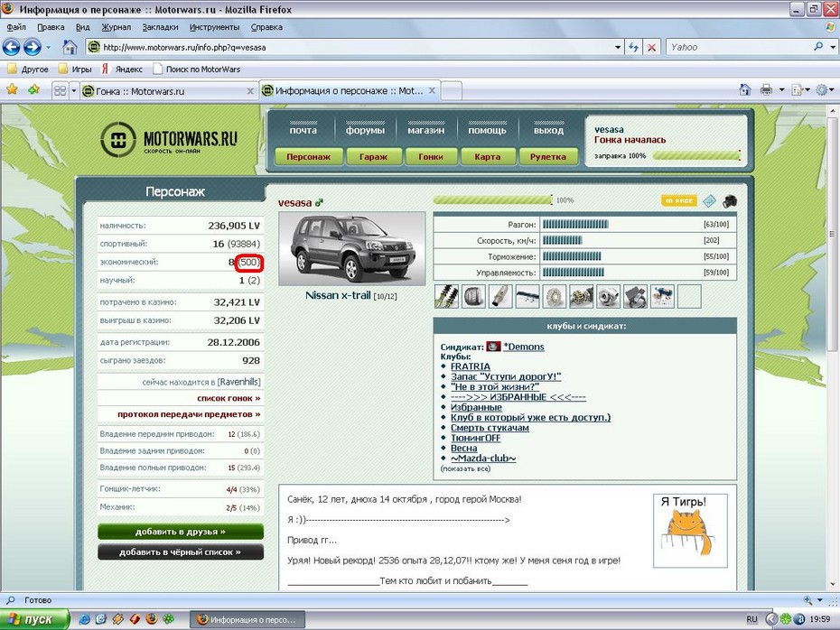840x630 pixels.
Task: Open the tab thumbnails grid icon
Action: 60,91
